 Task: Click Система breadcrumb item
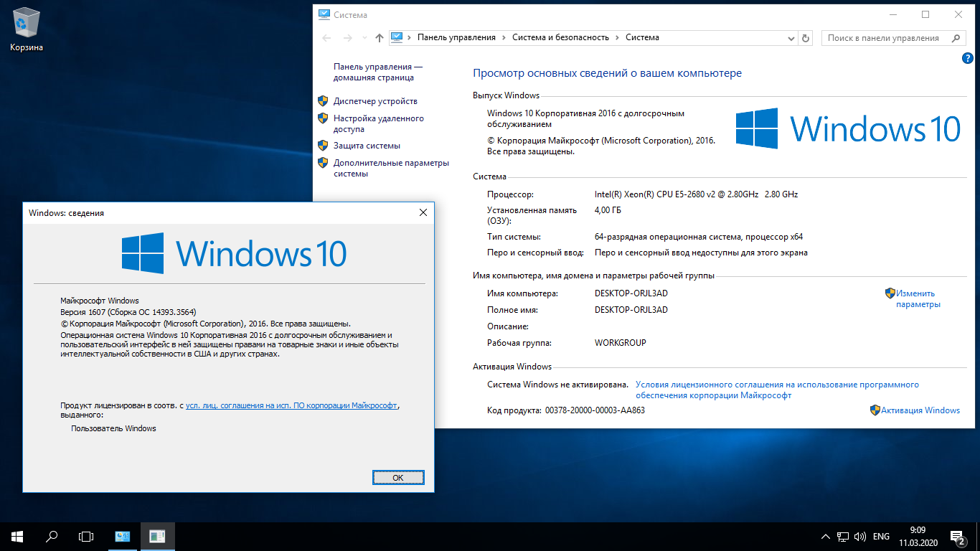coord(642,37)
